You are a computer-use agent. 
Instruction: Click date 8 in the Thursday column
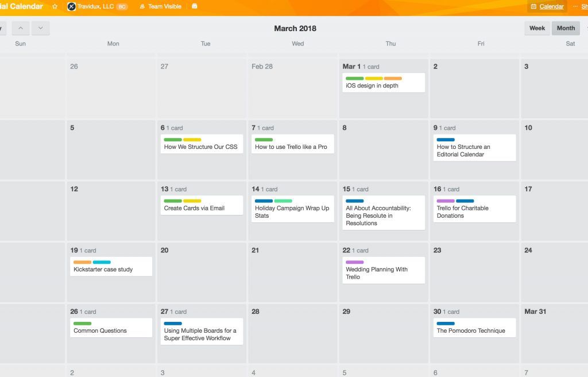coord(345,128)
